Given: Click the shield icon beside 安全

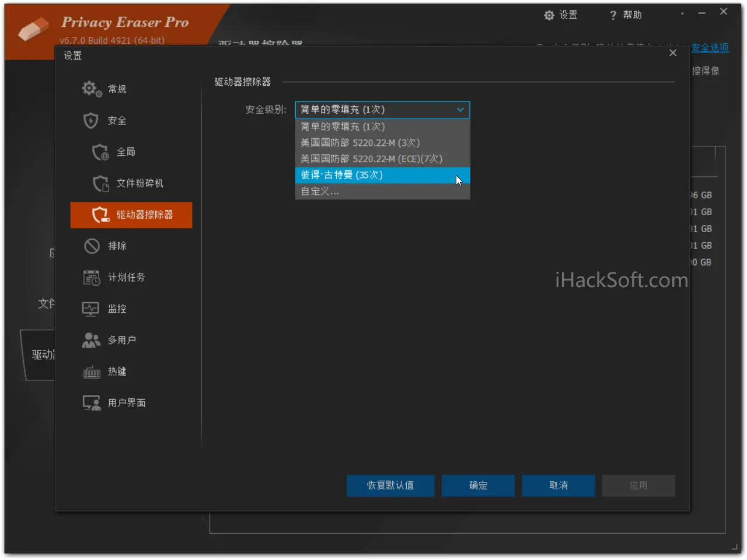Looking at the screenshot, I should pyautogui.click(x=91, y=120).
